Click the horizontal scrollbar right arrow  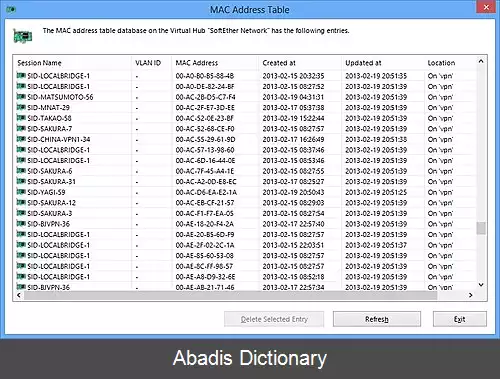[x=470, y=295]
